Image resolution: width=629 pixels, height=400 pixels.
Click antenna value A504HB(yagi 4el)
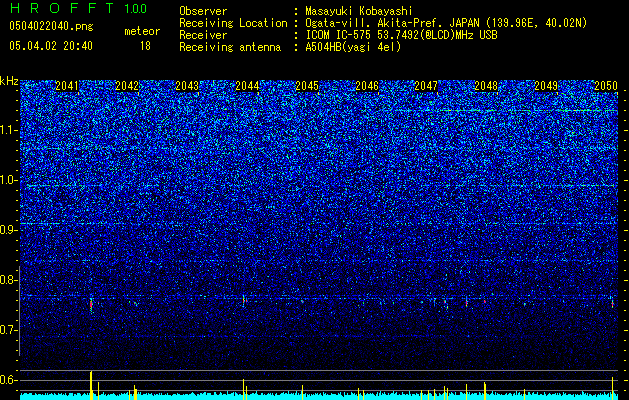(353, 47)
